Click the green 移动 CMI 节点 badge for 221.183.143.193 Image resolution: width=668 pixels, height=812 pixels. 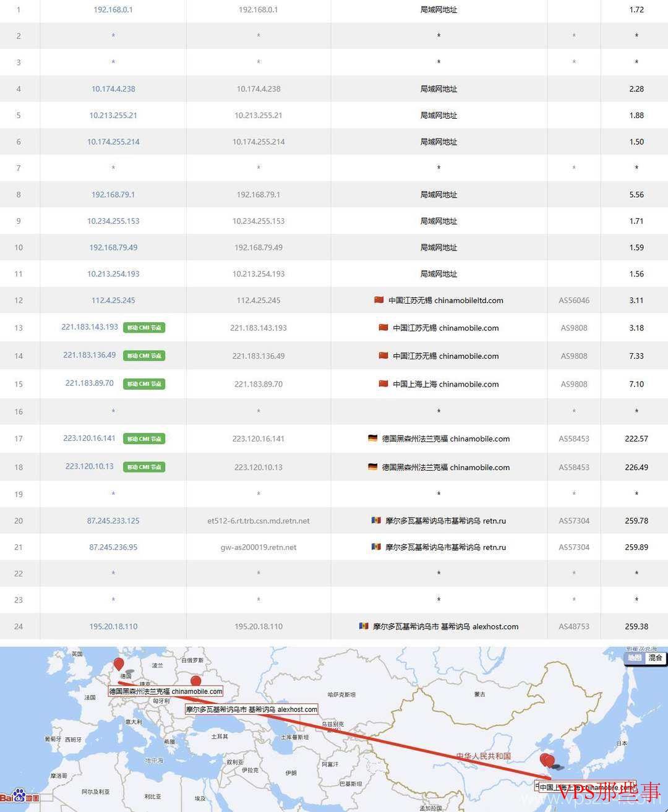coord(144,328)
